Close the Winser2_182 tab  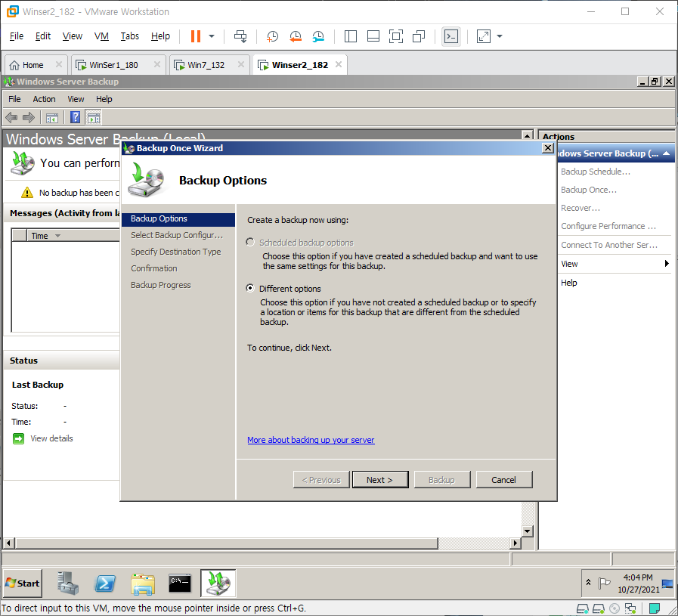pyautogui.click(x=339, y=64)
